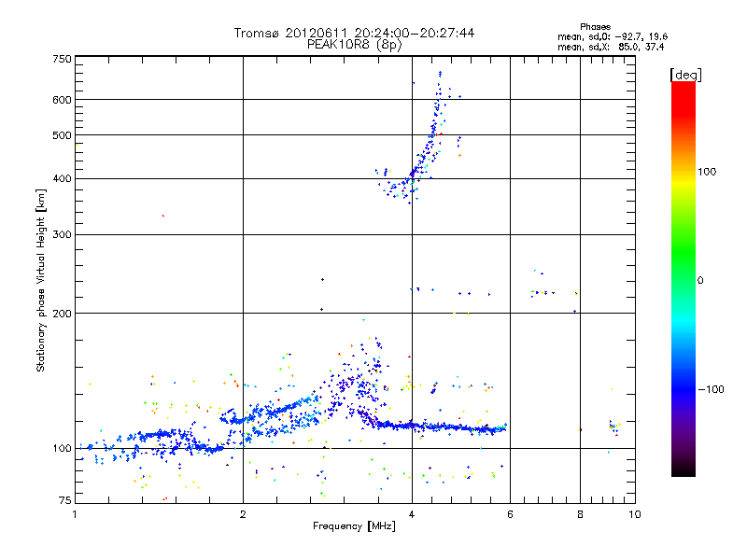
Task: Select the 'mean, sd,X: 85.0, 37.4' line
Action: (x=611, y=47)
